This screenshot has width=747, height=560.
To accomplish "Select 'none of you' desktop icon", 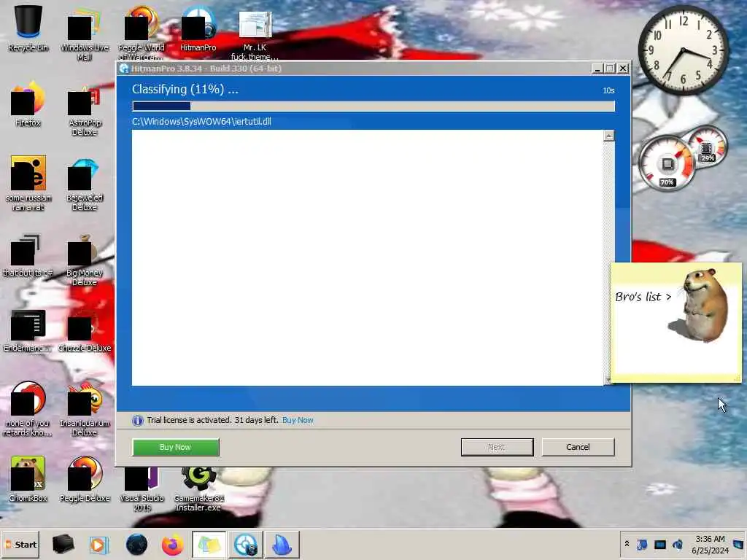I will [x=28, y=408].
